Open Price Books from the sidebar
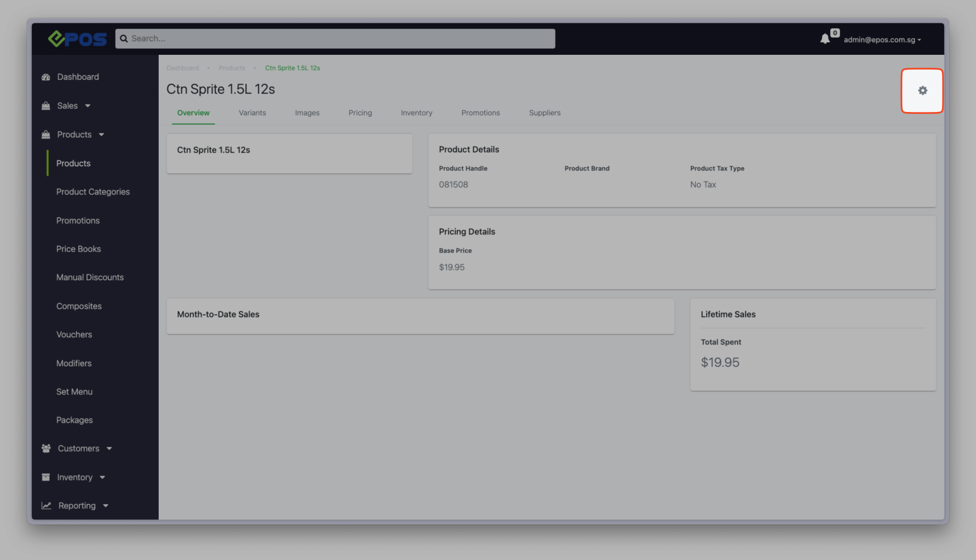This screenshot has width=976, height=560. tap(78, 248)
